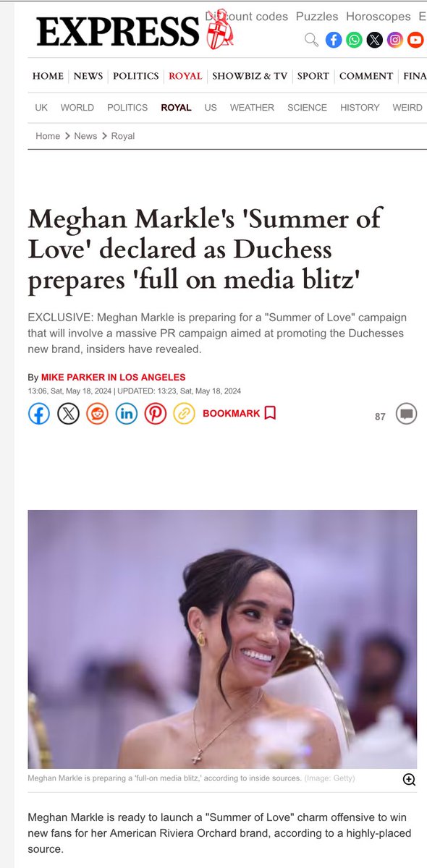
Task: Share article on LinkedIn
Action: click(126, 414)
